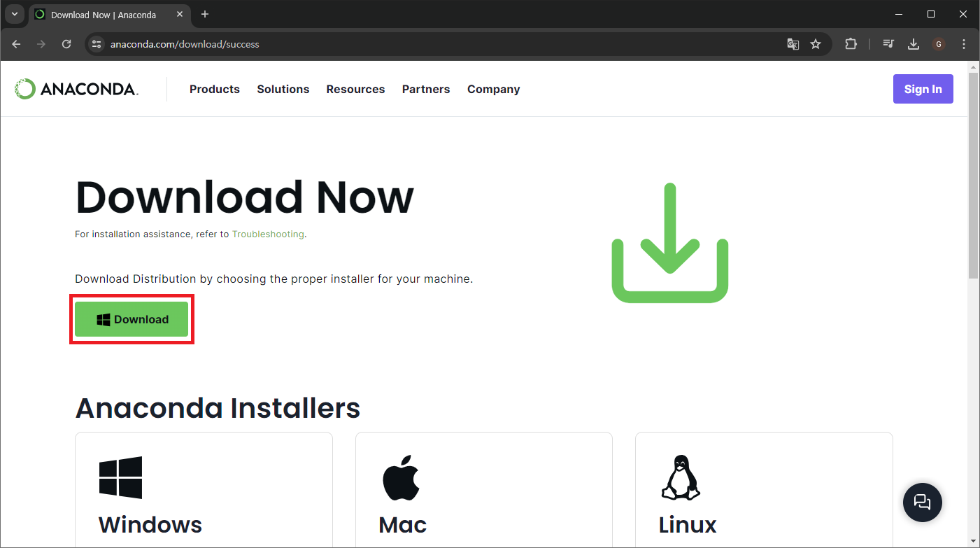Click the Linux penguin icon

(681, 477)
